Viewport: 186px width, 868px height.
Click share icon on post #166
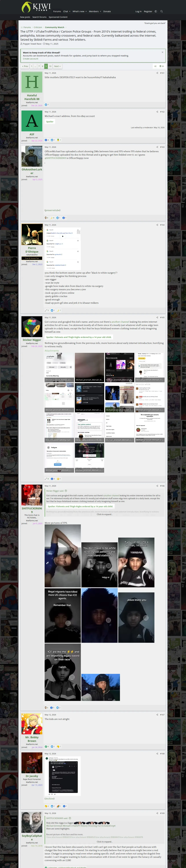coord(157,486)
